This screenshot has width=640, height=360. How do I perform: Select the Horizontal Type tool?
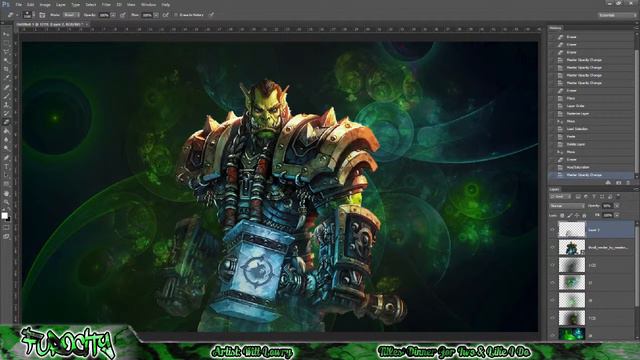click(6, 167)
